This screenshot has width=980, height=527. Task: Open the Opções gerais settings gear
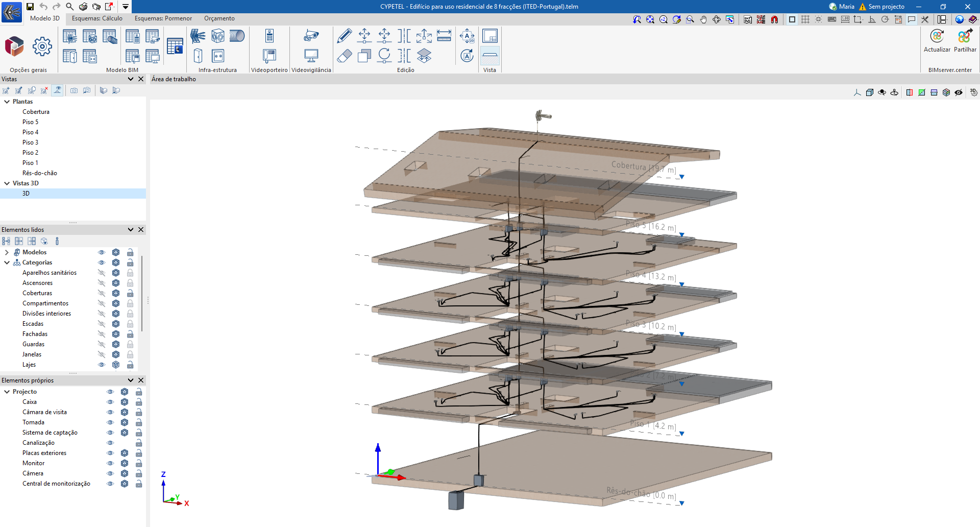(x=42, y=46)
